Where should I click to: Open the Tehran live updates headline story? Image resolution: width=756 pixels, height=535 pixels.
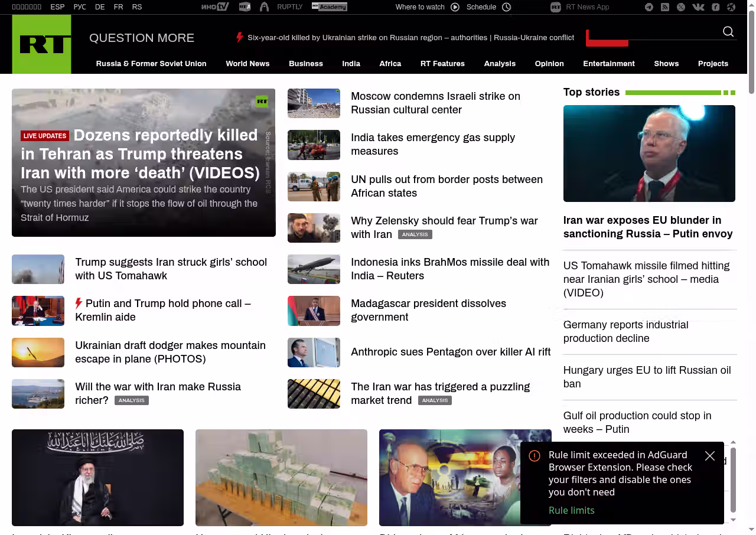coord(140,154)
